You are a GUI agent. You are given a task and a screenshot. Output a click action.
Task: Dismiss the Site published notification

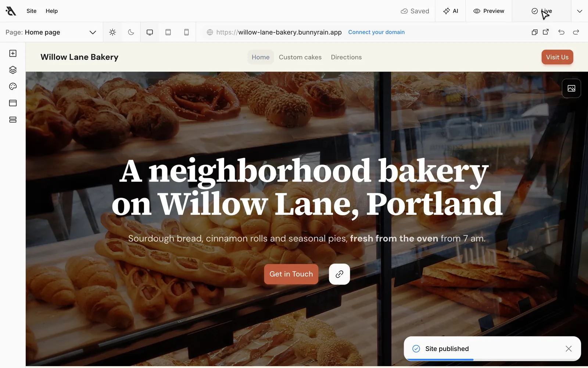click(569, 348)
